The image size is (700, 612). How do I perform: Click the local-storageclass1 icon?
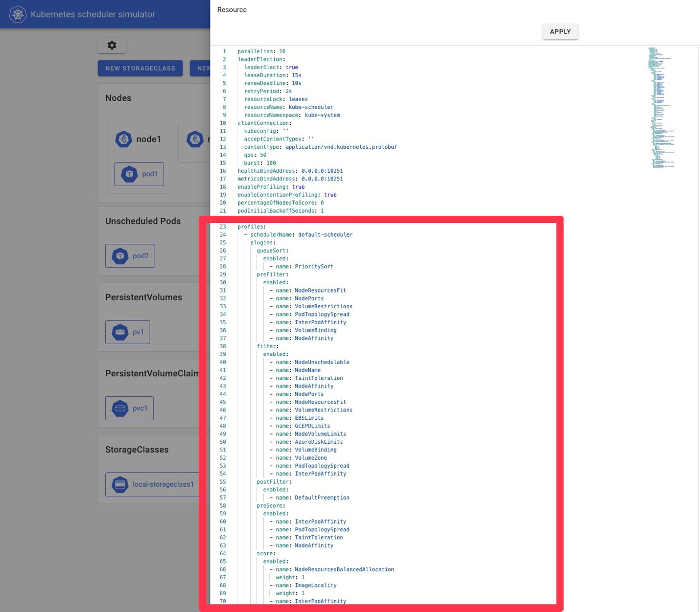pos(120,484)
